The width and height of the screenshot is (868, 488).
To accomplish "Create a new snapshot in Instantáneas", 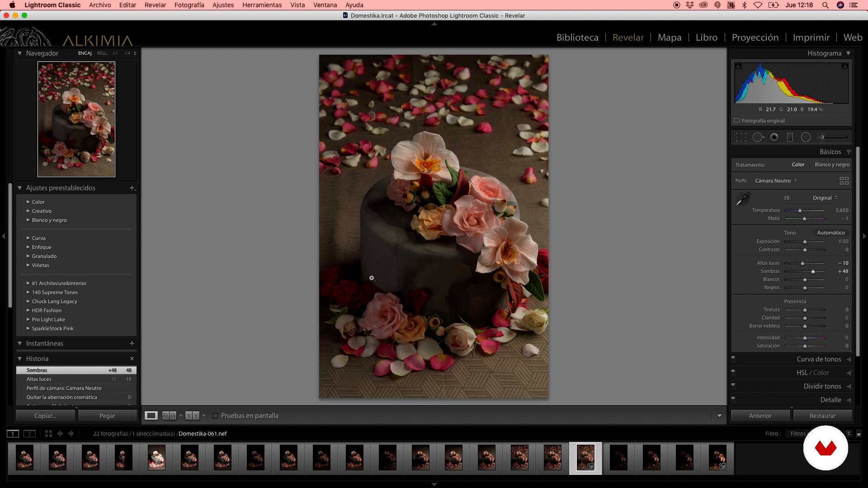I will pos(132,343).
